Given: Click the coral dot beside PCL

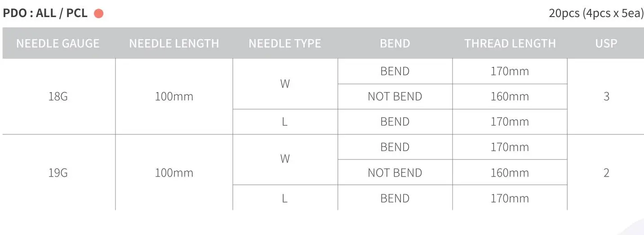Looking at the screenshot, I should click(x=99, y=13).
